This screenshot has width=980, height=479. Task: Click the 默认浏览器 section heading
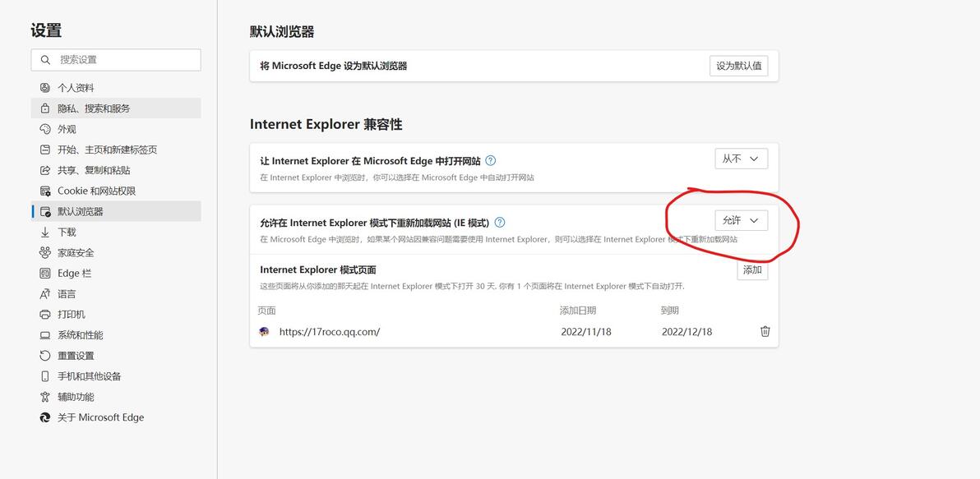point(282,32)
